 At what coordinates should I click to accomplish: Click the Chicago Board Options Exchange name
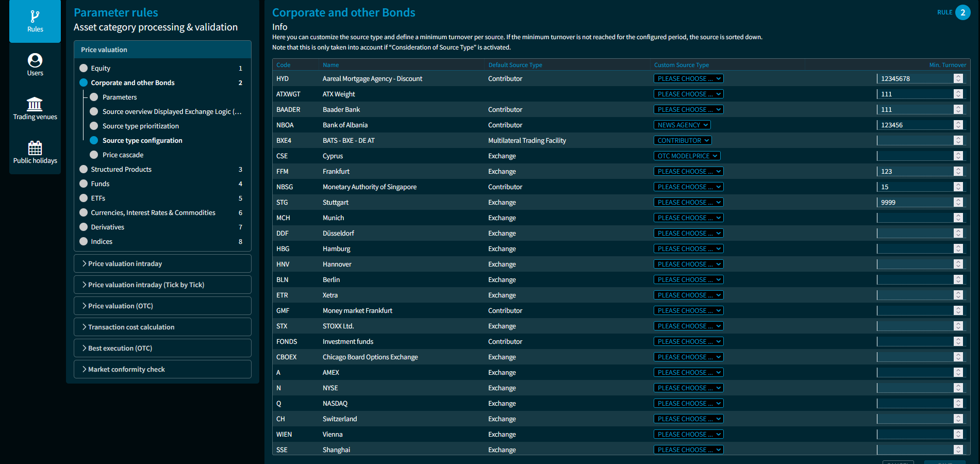370,357
